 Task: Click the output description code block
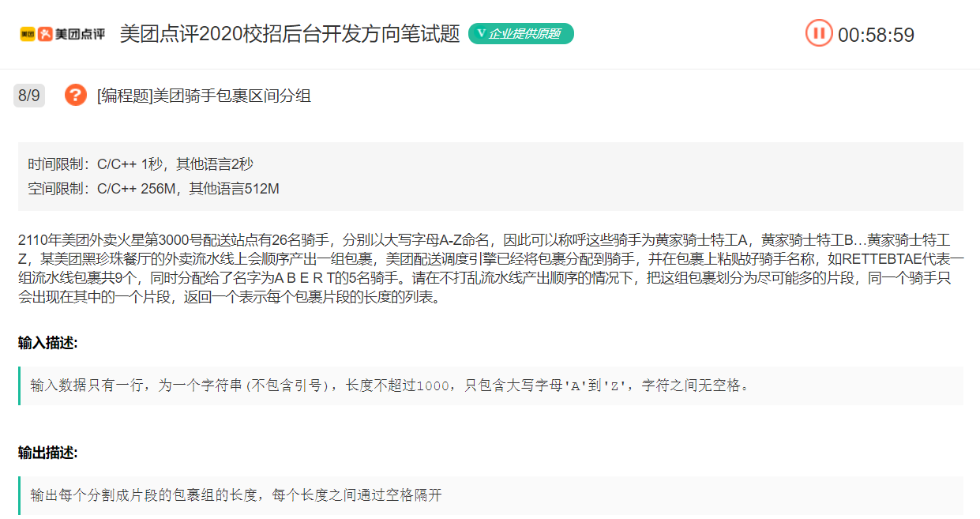tap(490, 495)
